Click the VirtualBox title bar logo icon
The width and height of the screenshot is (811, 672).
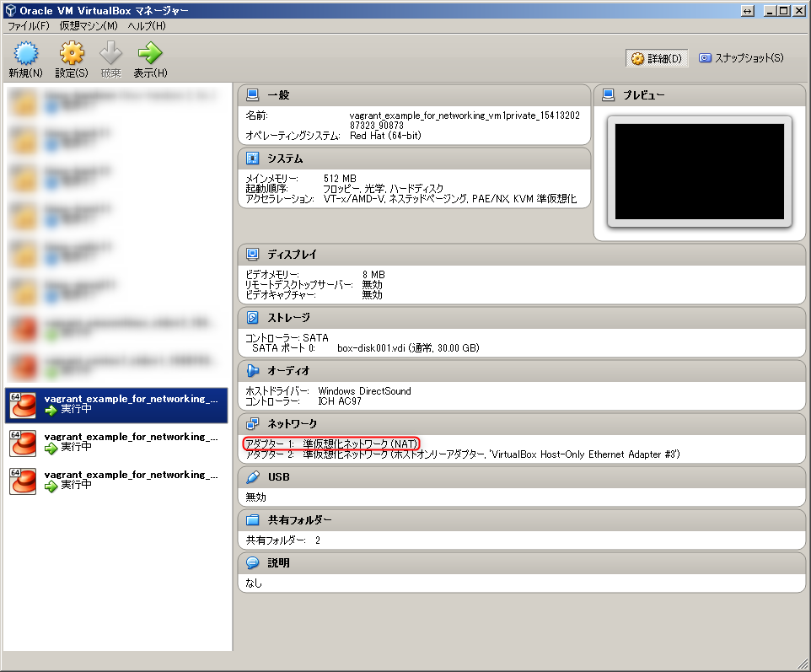pyautogui.click(x=10, y=10)
